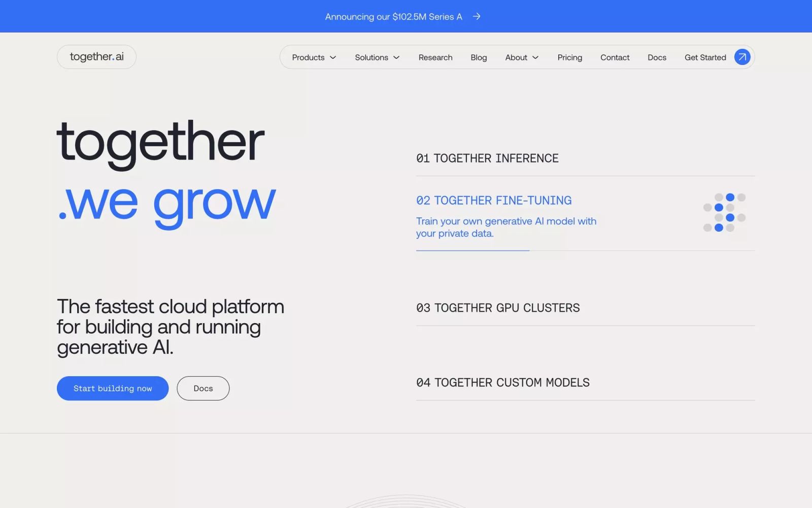
Task: Click the Start building now button
Action: tap(113, 388)
